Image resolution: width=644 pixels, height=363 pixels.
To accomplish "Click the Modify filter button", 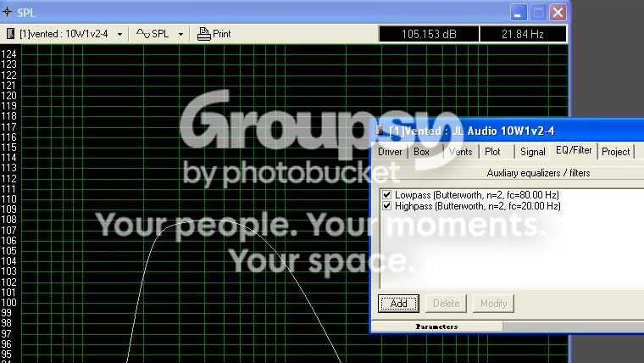I will coord(493,304).
